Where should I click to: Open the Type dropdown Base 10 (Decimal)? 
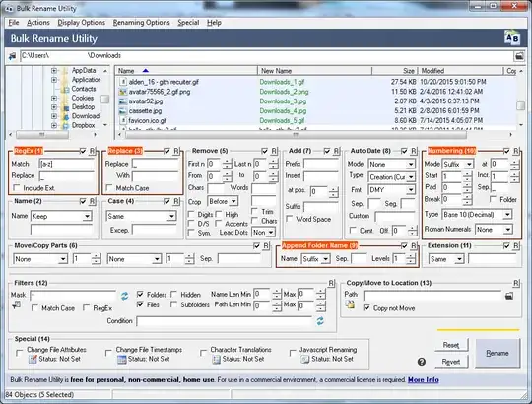[x=477, y=215]
